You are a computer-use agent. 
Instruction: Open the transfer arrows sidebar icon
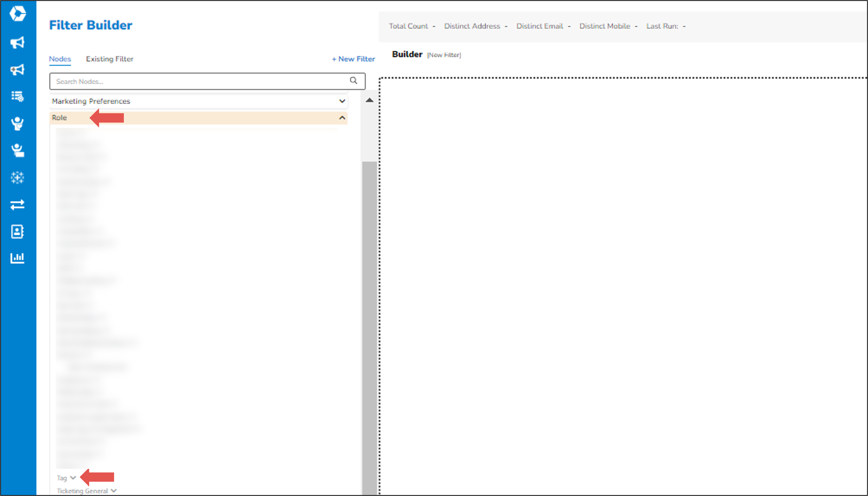17,205
